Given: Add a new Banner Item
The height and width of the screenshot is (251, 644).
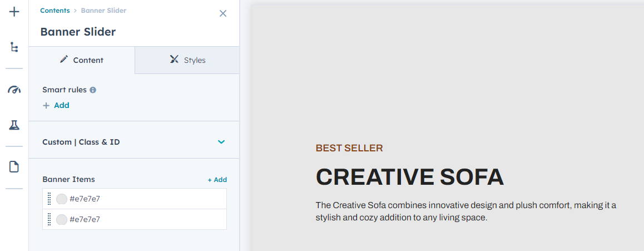Looking at the screenshot, I should [217, 180].
